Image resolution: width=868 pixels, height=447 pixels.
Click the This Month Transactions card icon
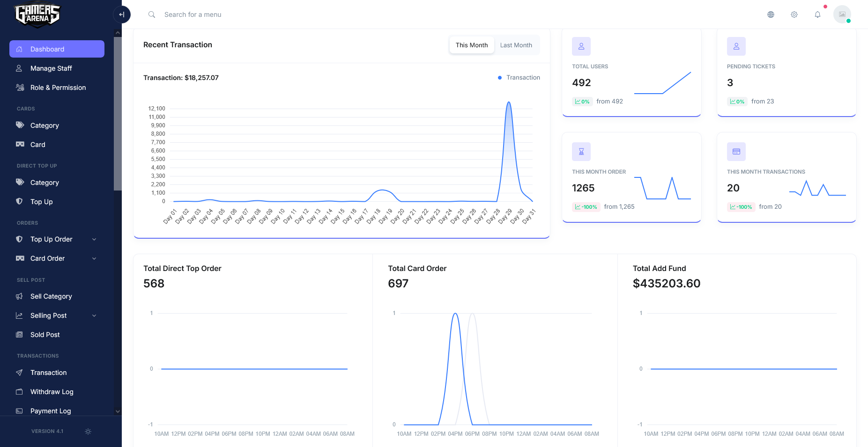pos(736,152)
